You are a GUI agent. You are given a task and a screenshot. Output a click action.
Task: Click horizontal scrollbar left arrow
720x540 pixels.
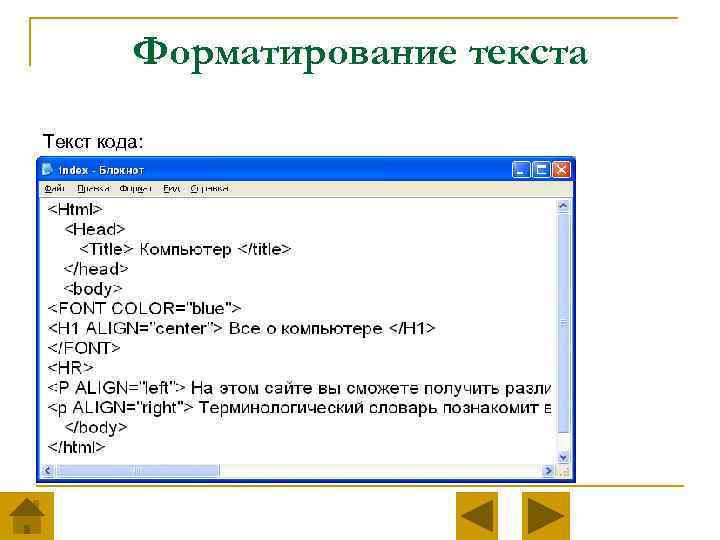pyautogui.click(x=48, y=470)
